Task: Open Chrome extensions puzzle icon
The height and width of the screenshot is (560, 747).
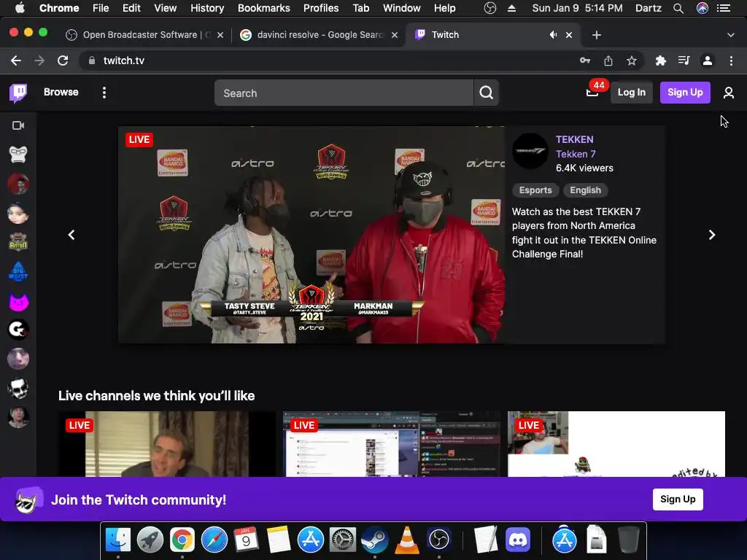Action: [x=660, y=61]
